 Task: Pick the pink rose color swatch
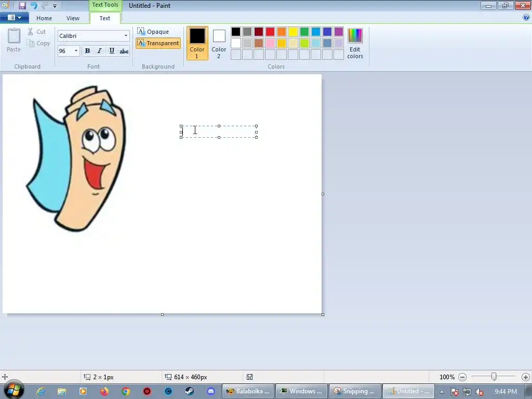(x=270, y=43)
